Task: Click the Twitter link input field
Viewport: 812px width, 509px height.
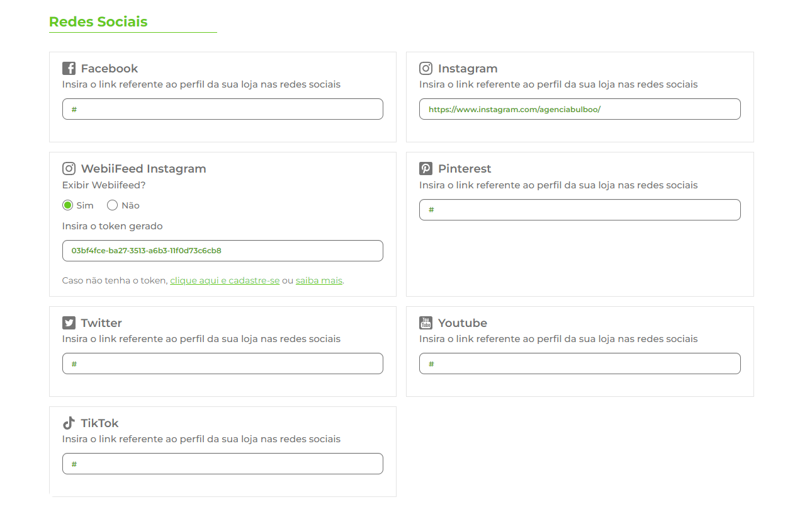Action: coord(223,363)
